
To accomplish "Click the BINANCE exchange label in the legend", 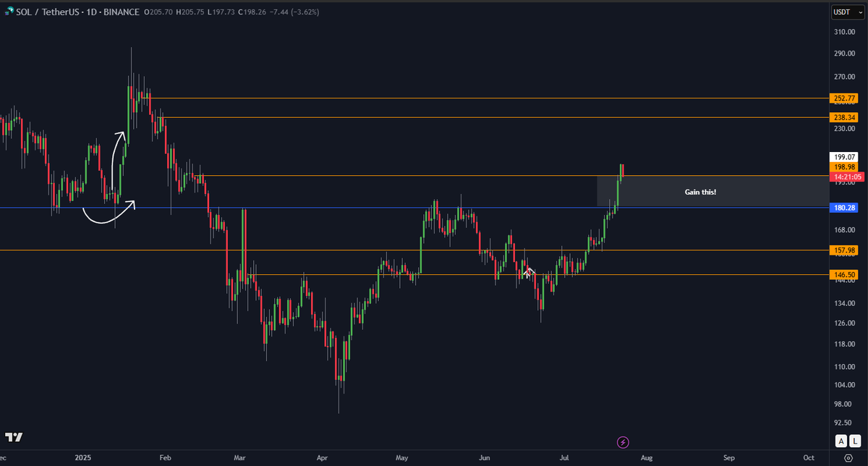I will click(x=120, y=12).
